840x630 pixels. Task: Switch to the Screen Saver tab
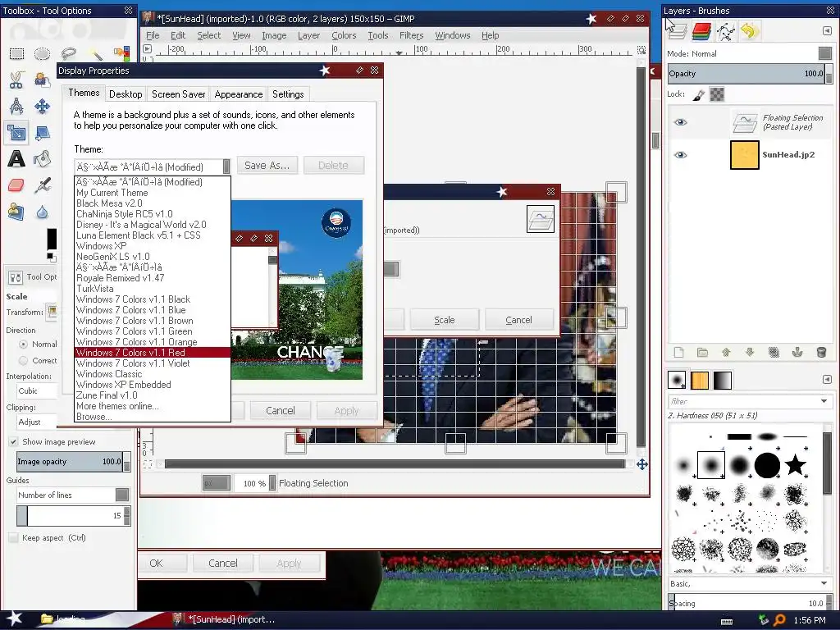coord(178,94)
